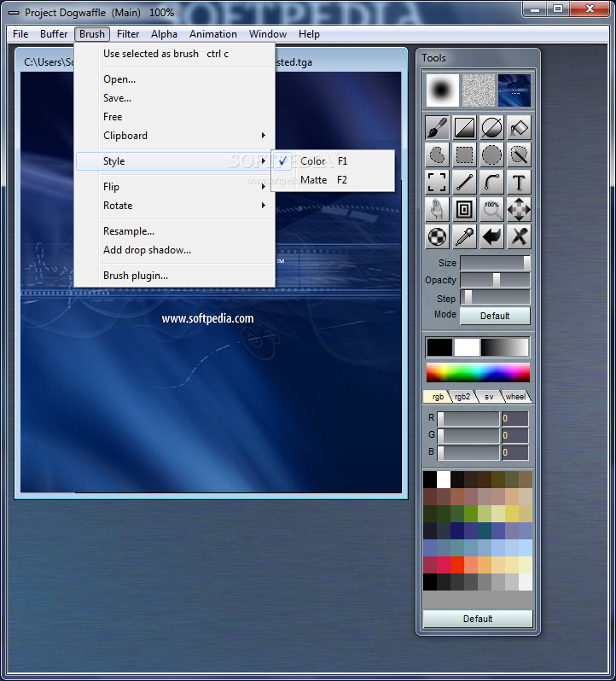Screen dimensions: 616x681
Task: Select the eyedropper color picker tool
Action: (x=464, y=236)
